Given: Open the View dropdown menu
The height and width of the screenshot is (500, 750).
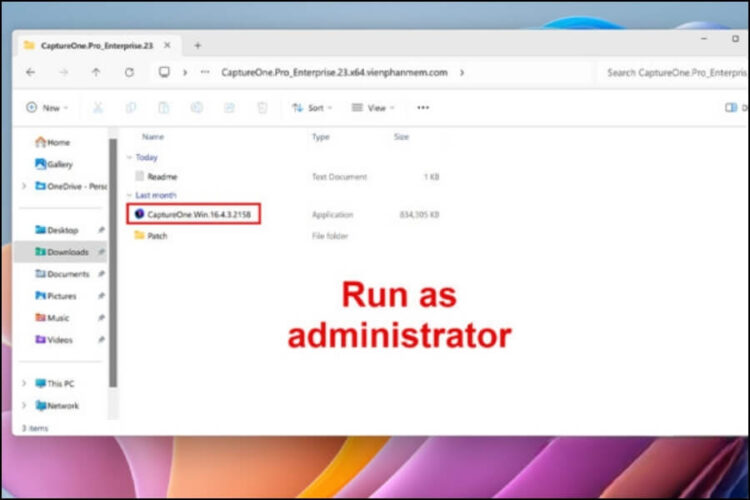Looking at the screenshot, I should 373,108.
